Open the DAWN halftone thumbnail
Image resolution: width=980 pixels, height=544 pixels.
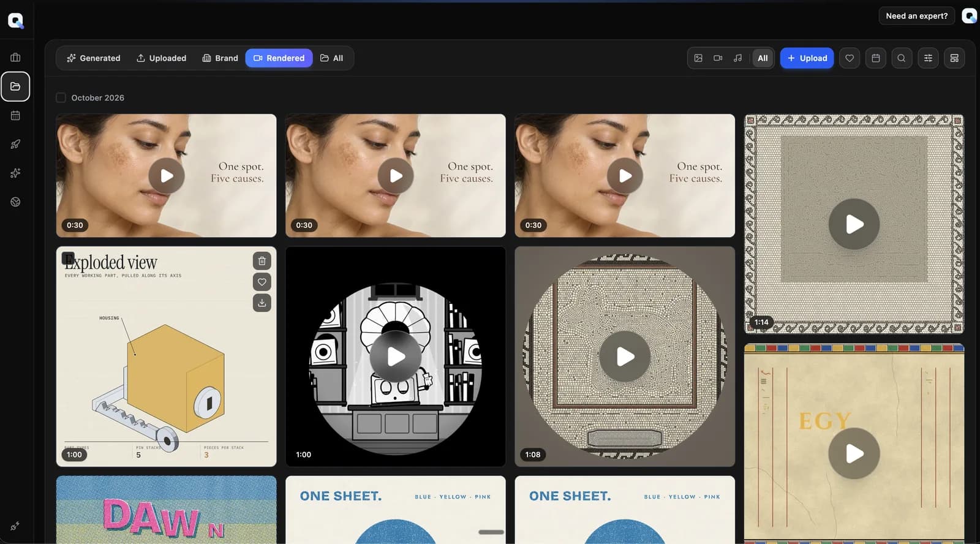166,510
